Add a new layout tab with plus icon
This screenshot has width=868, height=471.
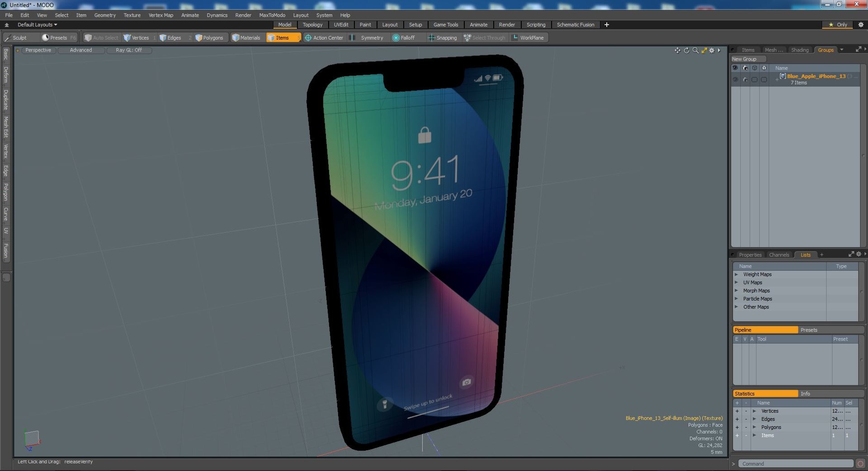pyautogui.click(x=607, y=25)
